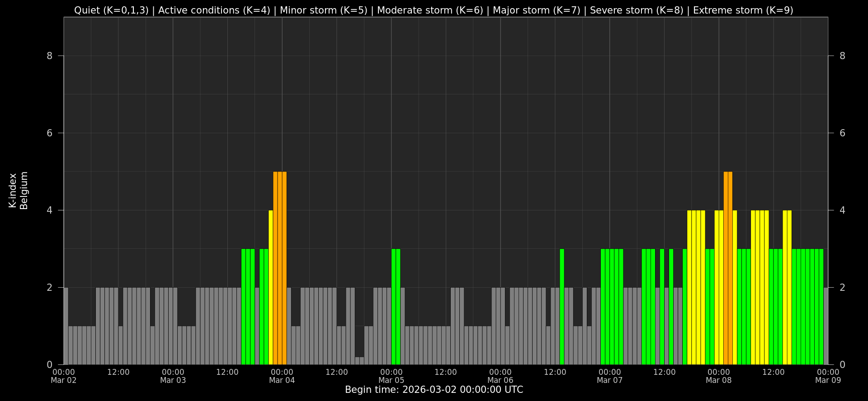868x401 pixels.
Task: Click the "Extreme storm (K=9)" legend label
Action: (x=743, y=10)
